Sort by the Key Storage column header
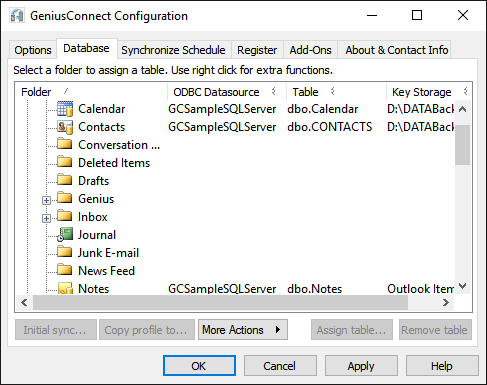This screenshot has height=385, width=487. point(429,92)
